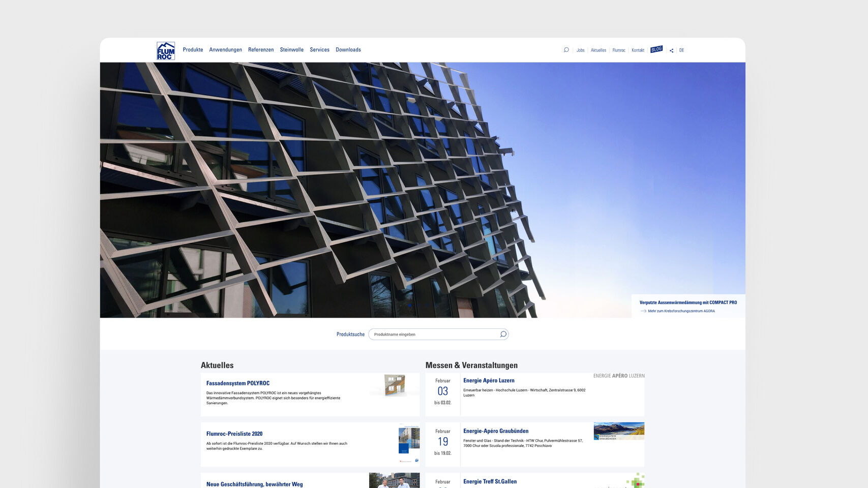Open the Flumroc-Preisliste 2020 article
The width and height of the screenshot is (868, 488).
234,434
